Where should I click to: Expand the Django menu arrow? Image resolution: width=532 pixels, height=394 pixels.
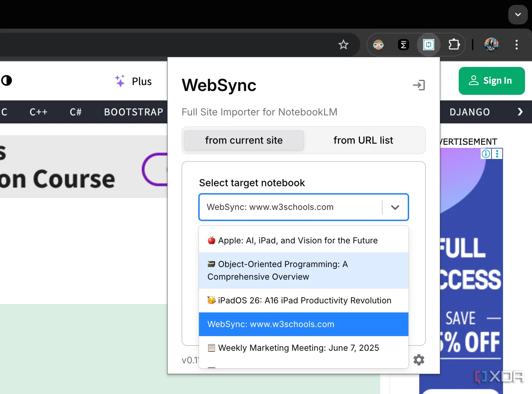[520, 112]
